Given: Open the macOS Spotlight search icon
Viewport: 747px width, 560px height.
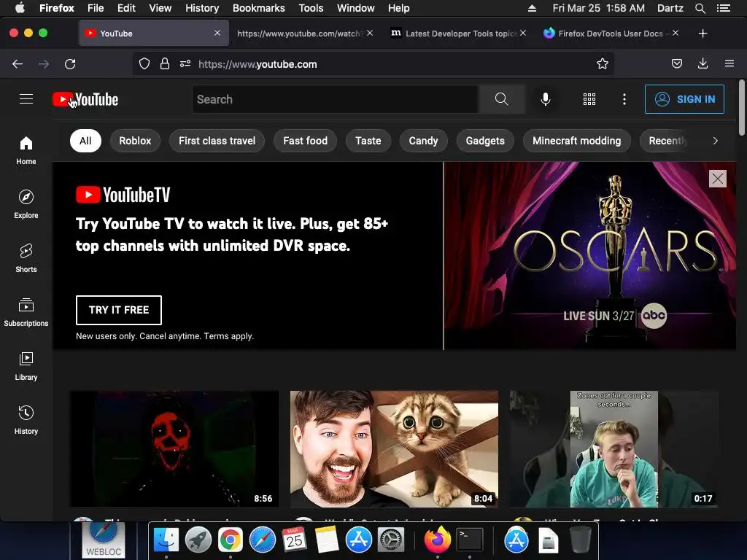Looking at the screenshot, I should pyautogui.click(x=700, y=8).
